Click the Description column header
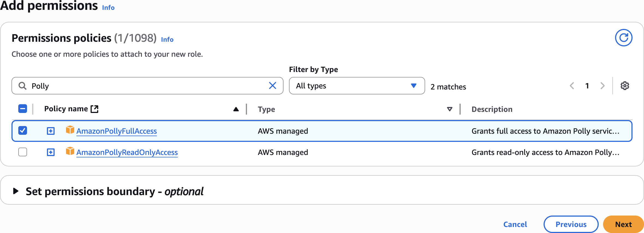 [x=492, y=109]
